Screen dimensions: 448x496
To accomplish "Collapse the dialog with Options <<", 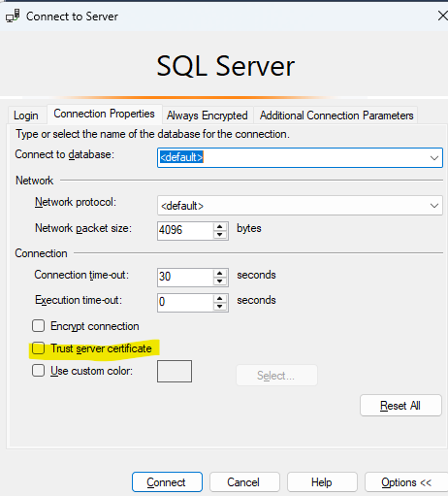I will click(406, 482).
